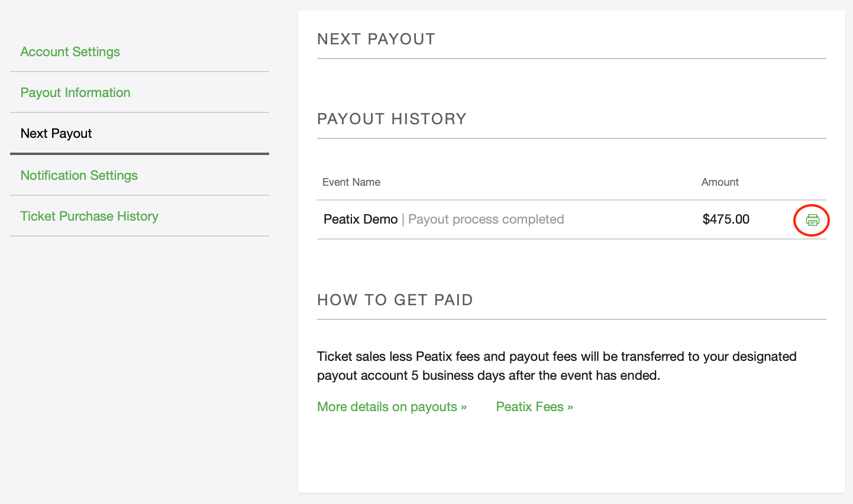Screen dimensions: 853x504
Task: Open Notification Settings
Action: [79, 175]
